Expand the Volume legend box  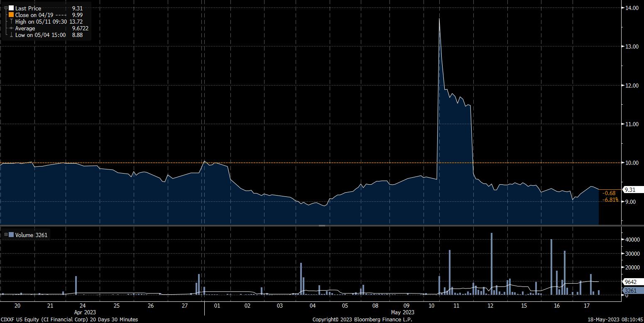pyautogui.click(x=6, y=235)
